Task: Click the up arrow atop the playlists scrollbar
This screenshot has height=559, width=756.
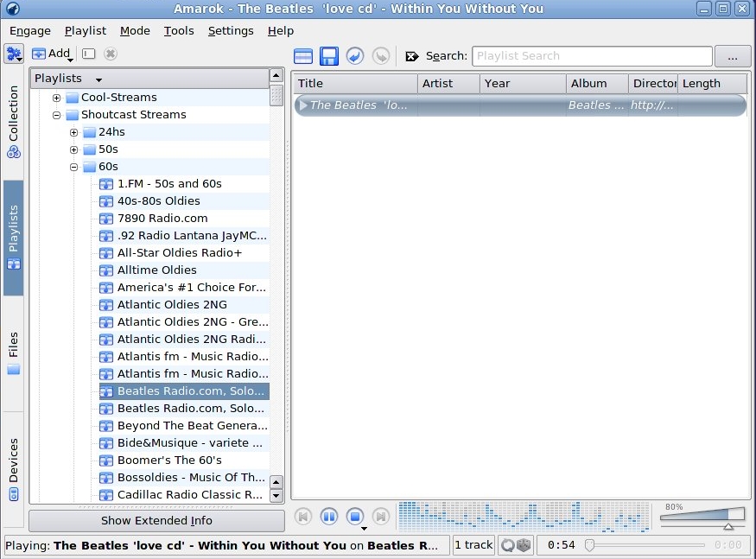Action: point(276,75)
